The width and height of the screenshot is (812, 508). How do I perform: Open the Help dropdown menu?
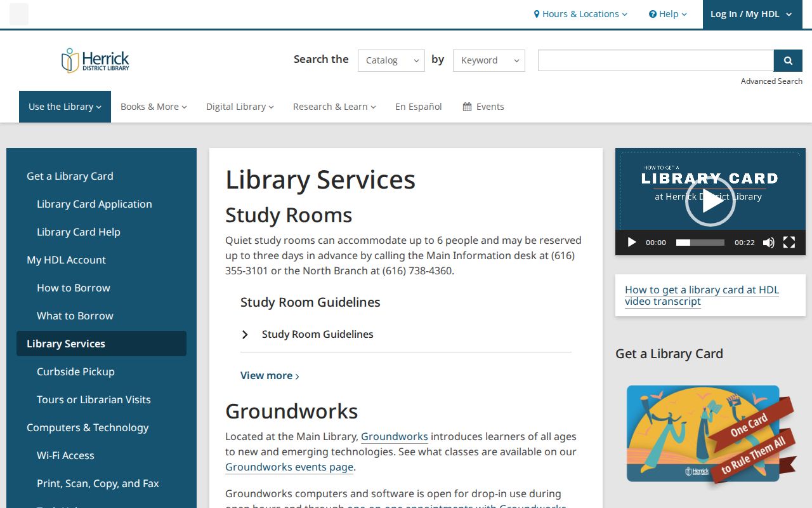click(668, 14)
